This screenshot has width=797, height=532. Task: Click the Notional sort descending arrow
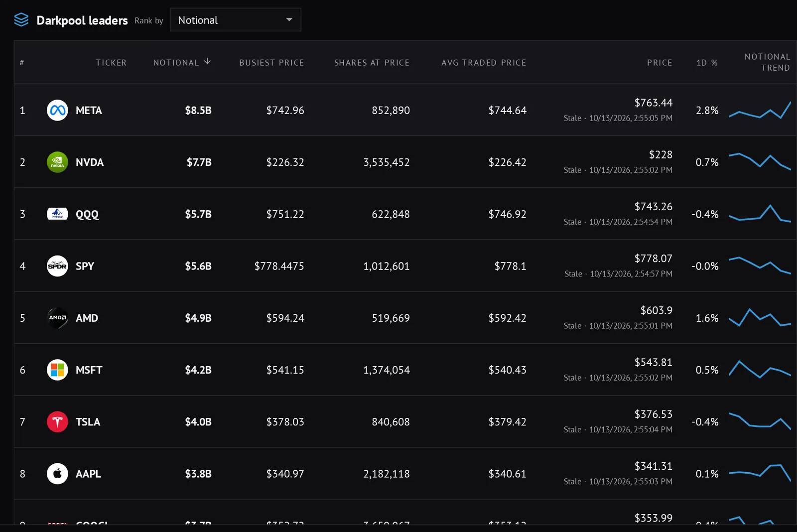pos(207,62)
